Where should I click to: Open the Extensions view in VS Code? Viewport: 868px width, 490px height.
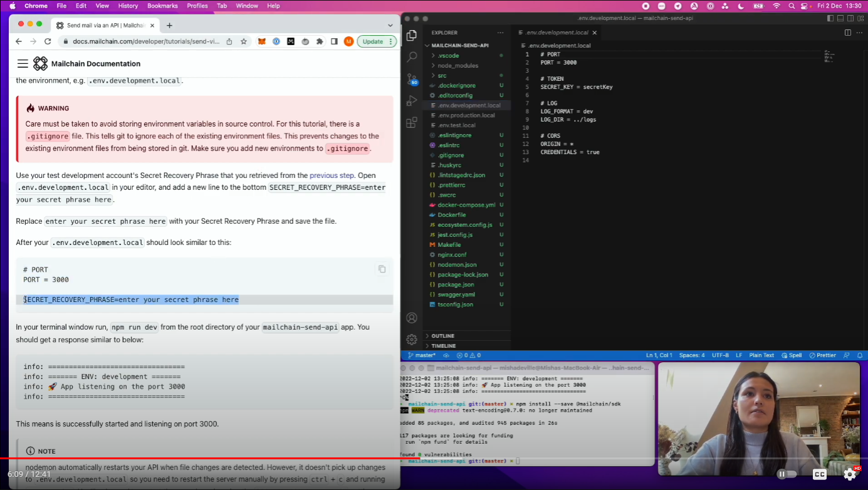click(412, 122)
